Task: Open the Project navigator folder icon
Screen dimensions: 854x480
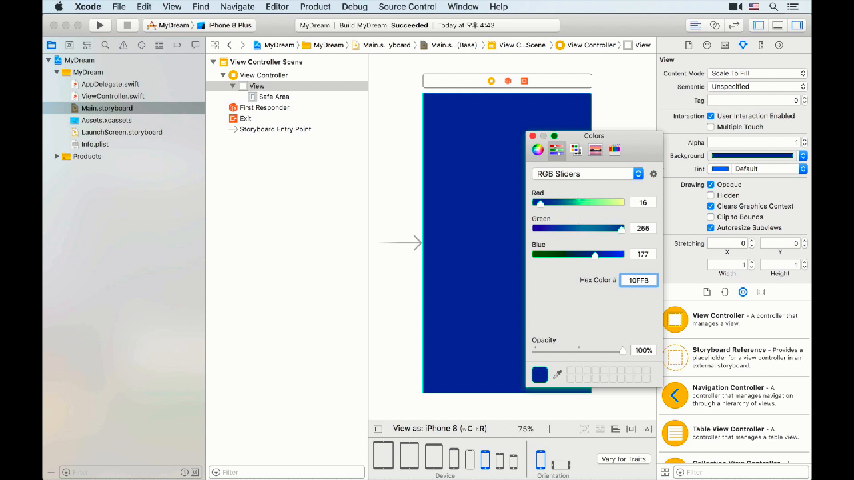Action: 52,45
